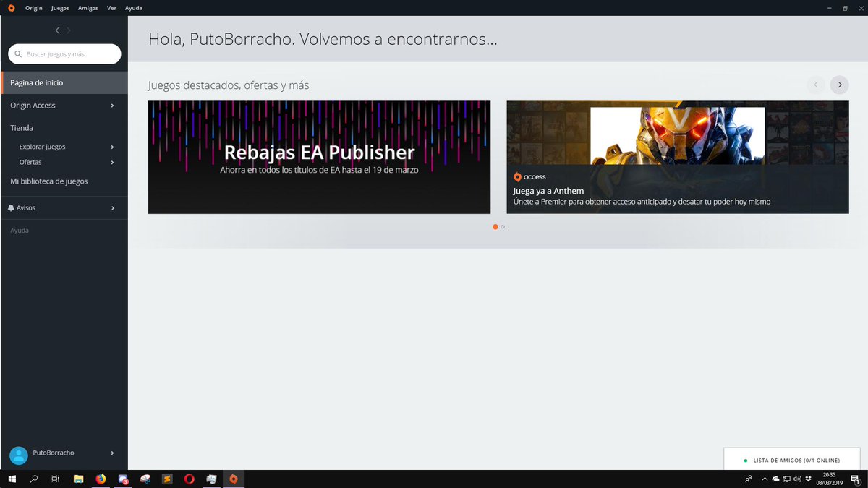Open Tienda in the sidebar
The image size is (868, 488).
[x=22, y=128]
